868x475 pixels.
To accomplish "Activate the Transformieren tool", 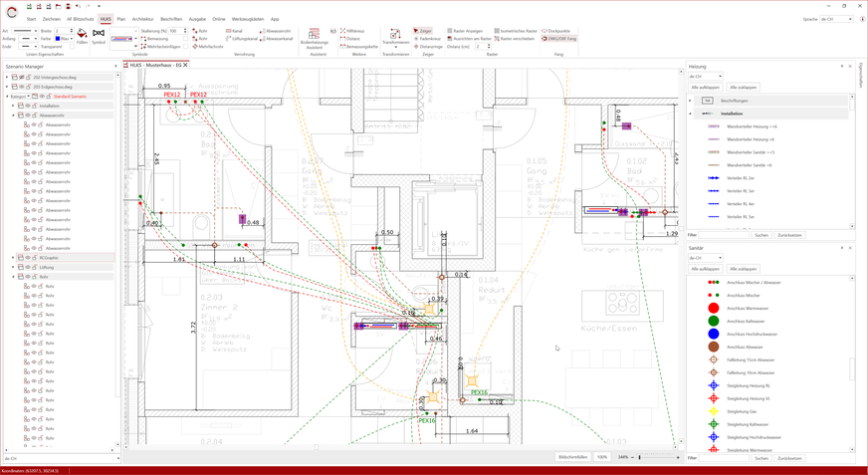I will [x=395, y=38].
